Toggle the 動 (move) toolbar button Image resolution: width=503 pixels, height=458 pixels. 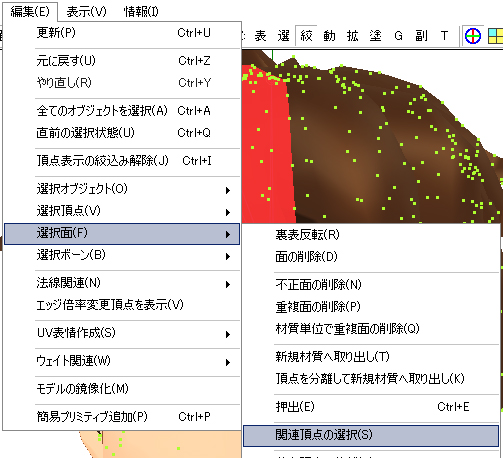click(329, 35)
